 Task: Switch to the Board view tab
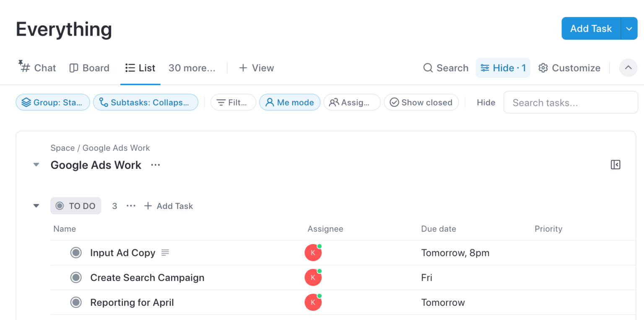89,68
